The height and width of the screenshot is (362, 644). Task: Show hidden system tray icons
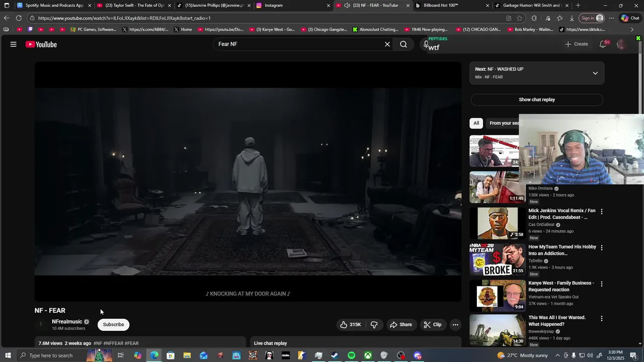(556, 355)
